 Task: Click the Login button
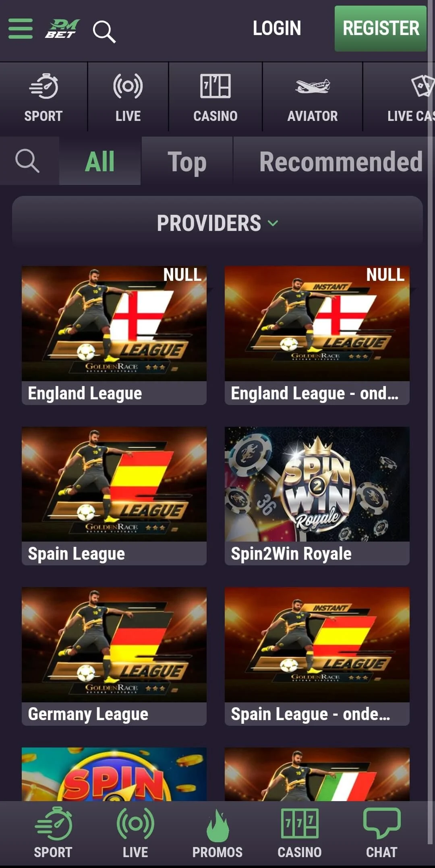pyautogui.click(x=277, y=28)
